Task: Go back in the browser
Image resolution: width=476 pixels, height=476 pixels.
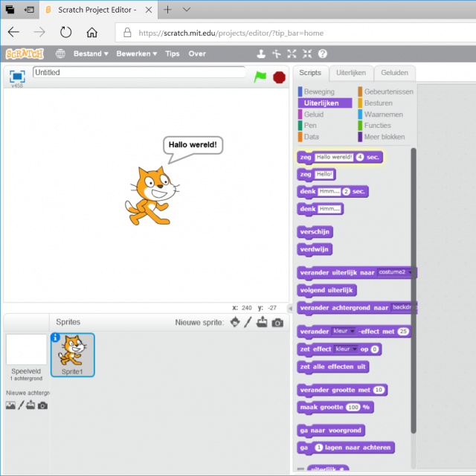Action: (x=13, y=32)
